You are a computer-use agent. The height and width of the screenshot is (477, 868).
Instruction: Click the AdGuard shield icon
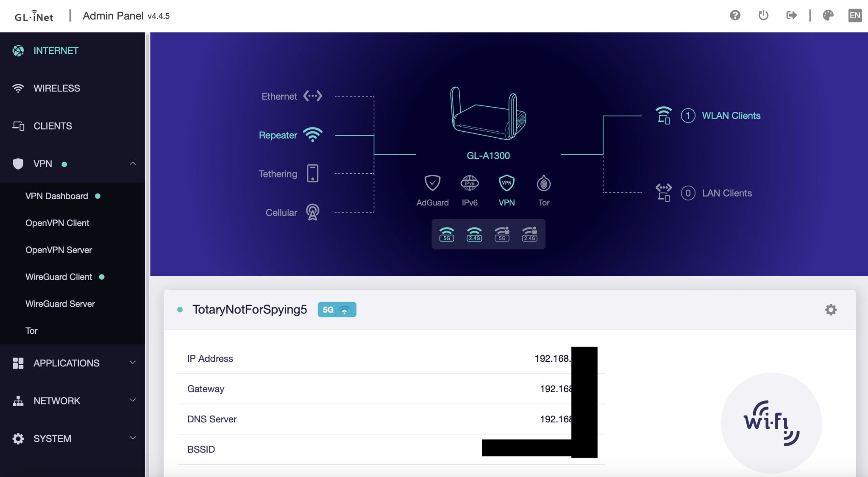coord(432,183)
